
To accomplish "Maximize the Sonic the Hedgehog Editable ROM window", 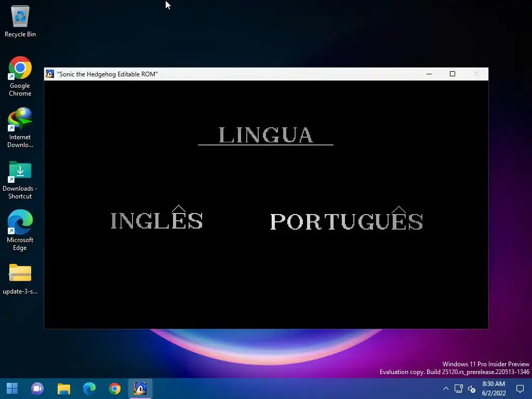I will tap(453, 74).
